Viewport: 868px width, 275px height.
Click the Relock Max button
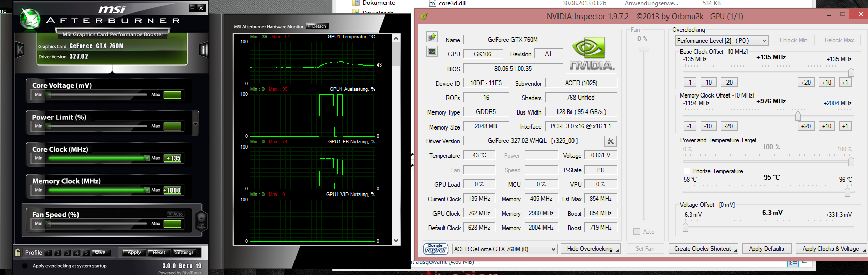pyautogui.click(x=839, y=40)
